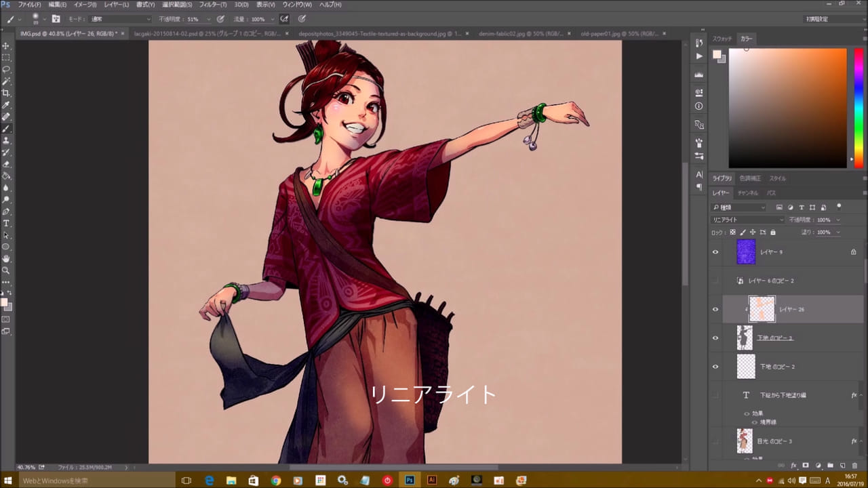Pick a color in the color field

787,108
